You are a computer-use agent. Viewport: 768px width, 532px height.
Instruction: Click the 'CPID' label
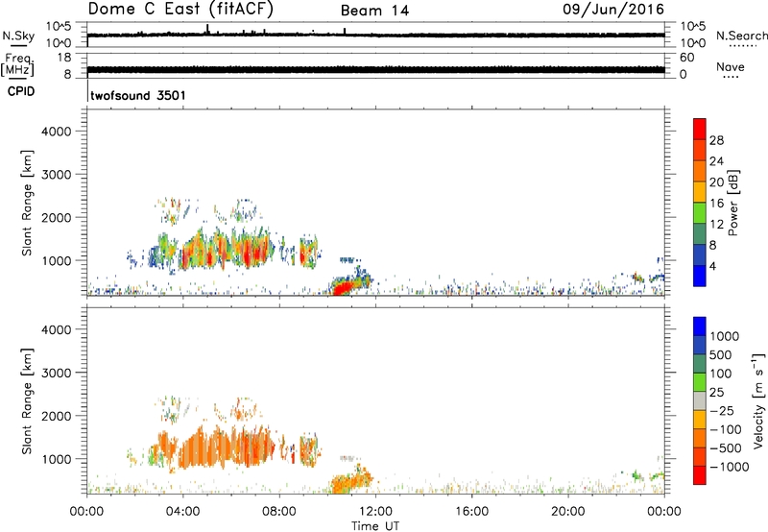coord(21,91)
